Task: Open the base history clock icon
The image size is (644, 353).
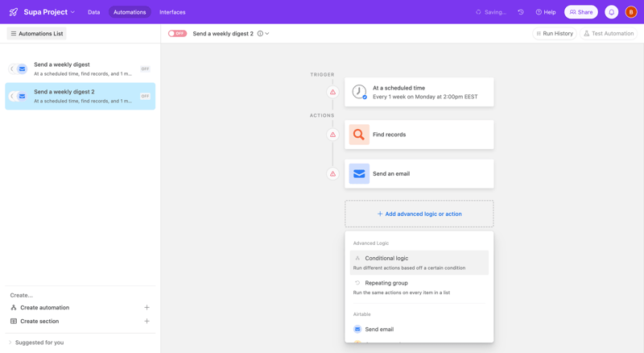Action: [521, 12]
